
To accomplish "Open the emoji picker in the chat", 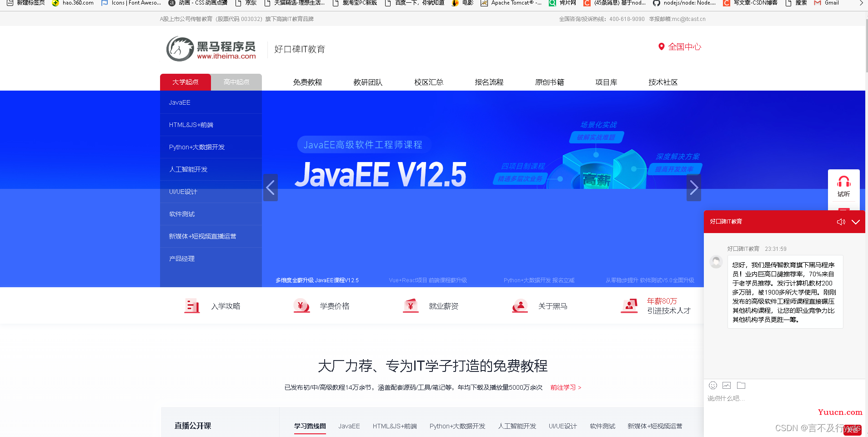I will pos(712,386).
